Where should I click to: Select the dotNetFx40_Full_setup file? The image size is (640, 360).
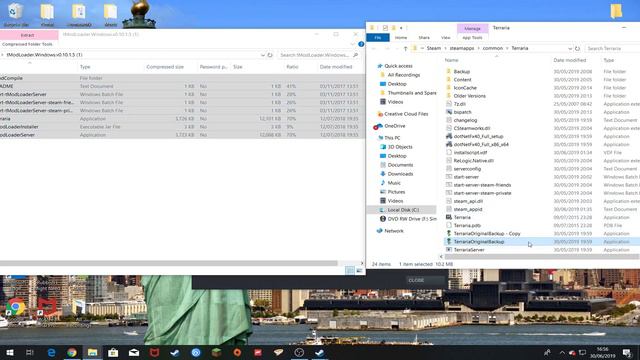coord(478,136)
